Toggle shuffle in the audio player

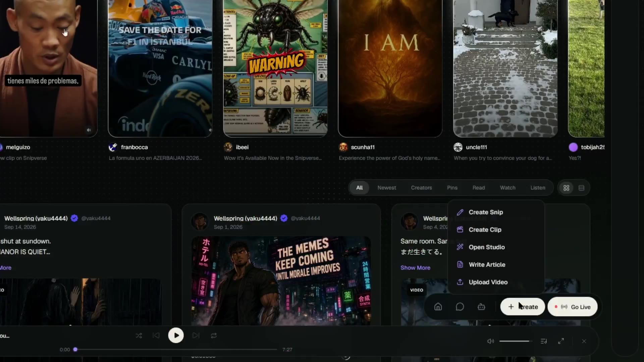coord(139,336)
